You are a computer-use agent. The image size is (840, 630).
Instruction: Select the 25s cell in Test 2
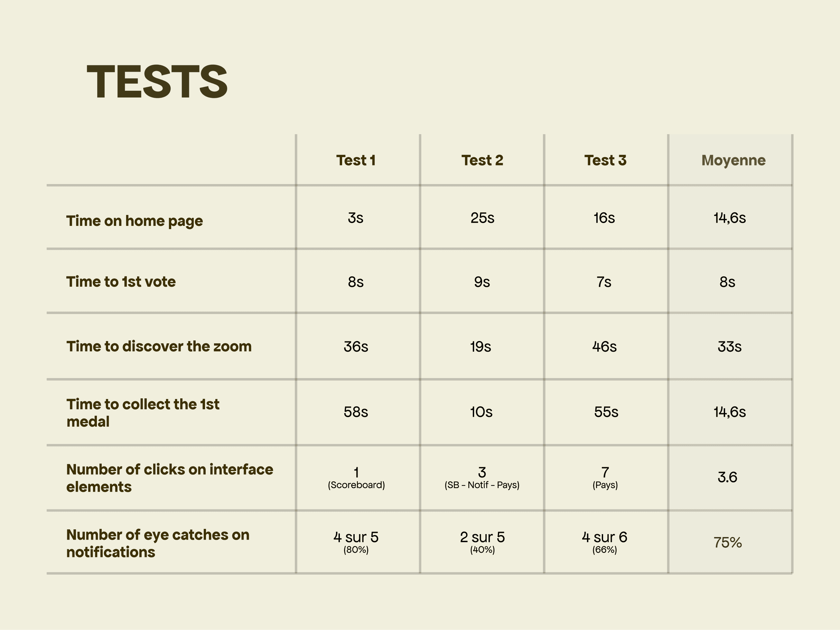pyautogui.click(x=482, y=218)
